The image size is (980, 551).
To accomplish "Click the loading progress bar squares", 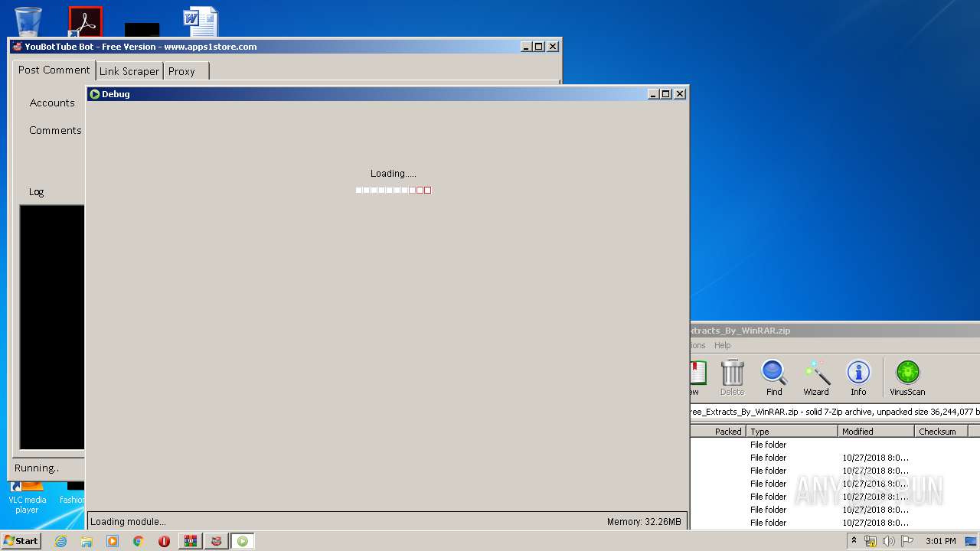I will click(x=394, y=190).
